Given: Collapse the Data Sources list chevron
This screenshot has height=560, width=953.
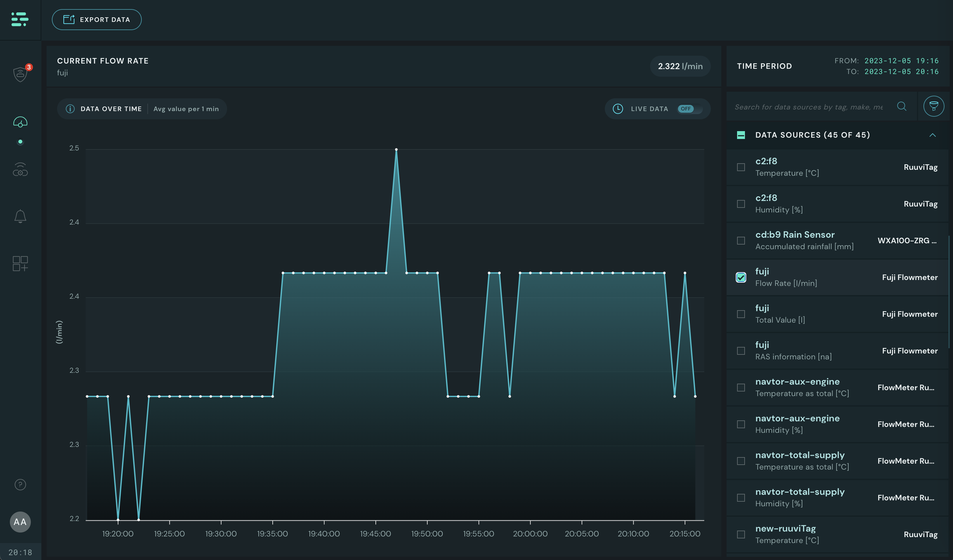Looking at the screenshot, I should tap(932, 135).
